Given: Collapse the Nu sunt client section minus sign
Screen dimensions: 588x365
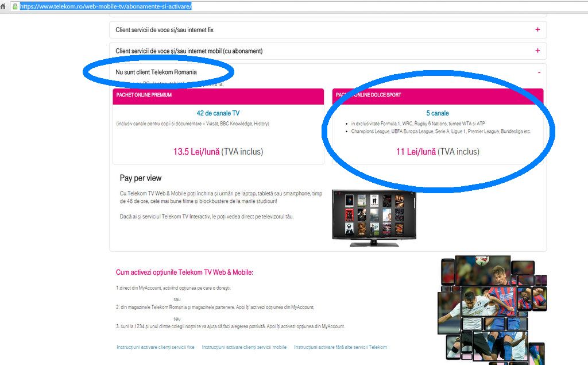Looking at the screenshot, I should (539, 72).
